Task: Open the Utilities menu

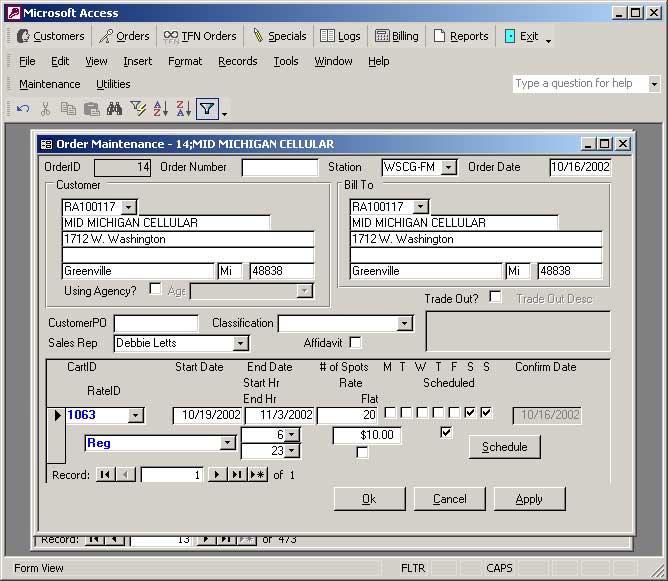Action: (113, 84)
